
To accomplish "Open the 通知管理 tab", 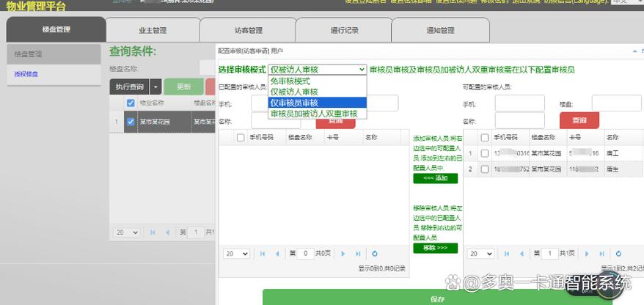I will pos(440,30).
